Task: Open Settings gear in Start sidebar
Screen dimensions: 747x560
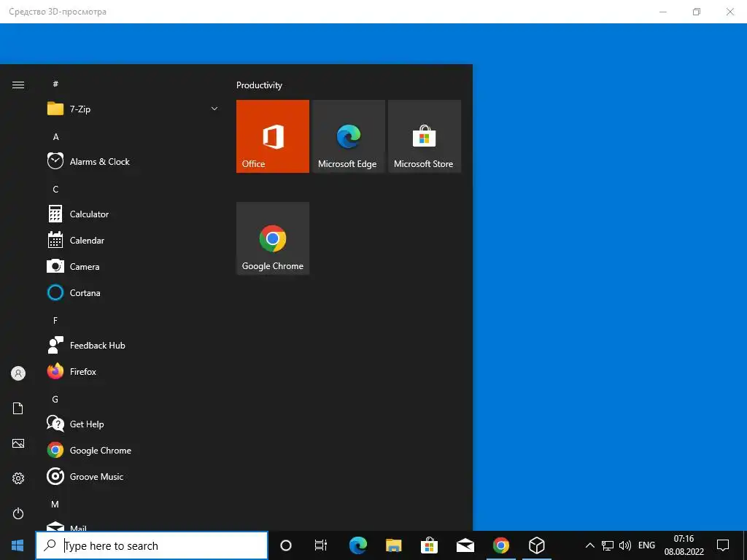Action: (x=18, y=478)
